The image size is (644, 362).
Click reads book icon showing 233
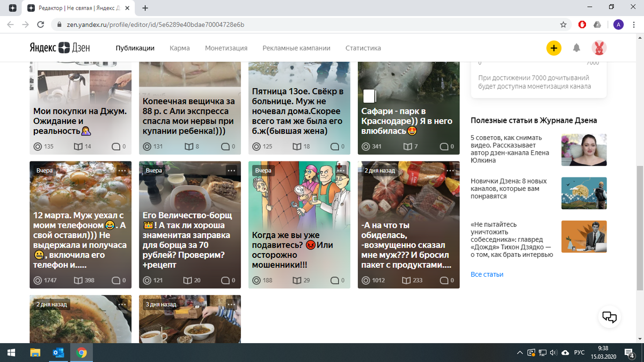coord(406,280)
